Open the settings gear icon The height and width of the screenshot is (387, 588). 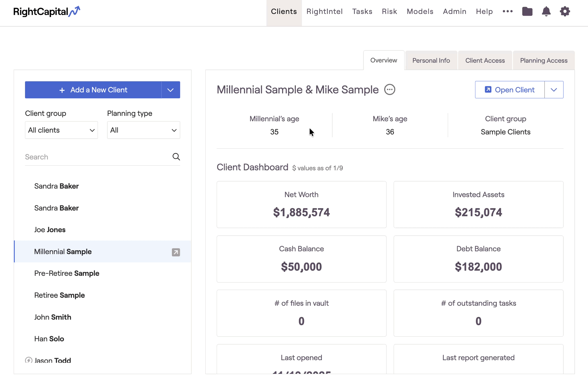[x=565, y=11]
